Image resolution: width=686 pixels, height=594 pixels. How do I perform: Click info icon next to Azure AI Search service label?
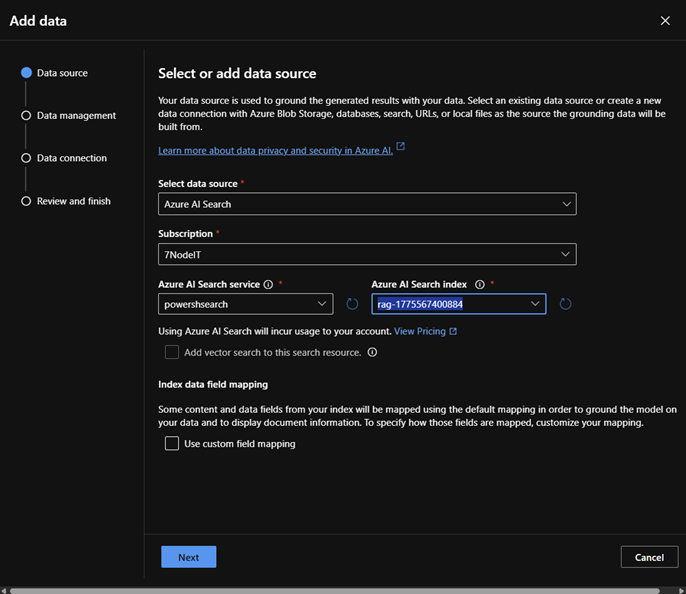point(268,285)
